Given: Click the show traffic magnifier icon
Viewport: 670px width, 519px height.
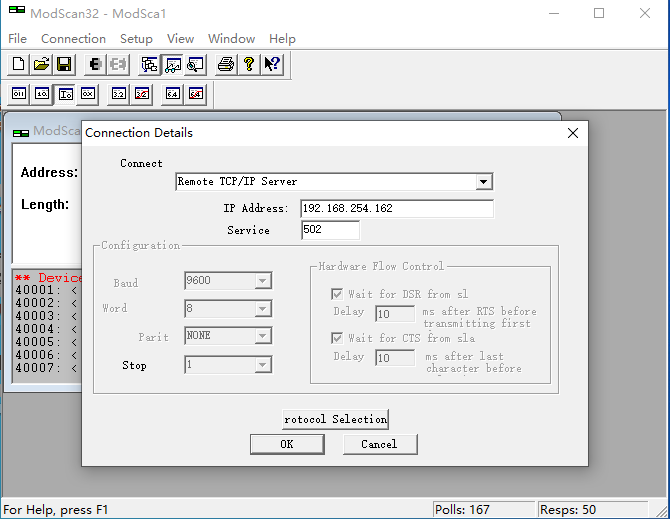Looking at the screenshot, I should [x=196, y=65].
